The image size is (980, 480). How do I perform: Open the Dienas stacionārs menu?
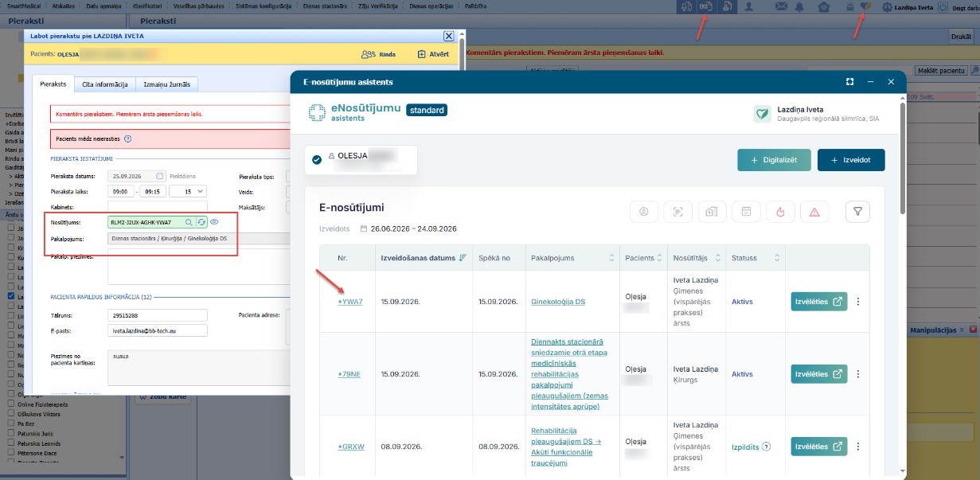coord(325,6)
